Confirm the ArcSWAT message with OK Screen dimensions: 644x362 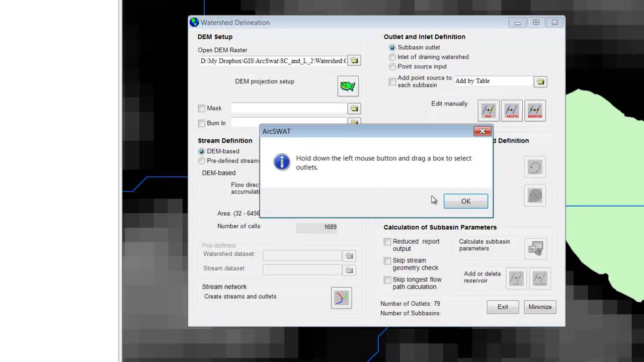pos(466,201)
